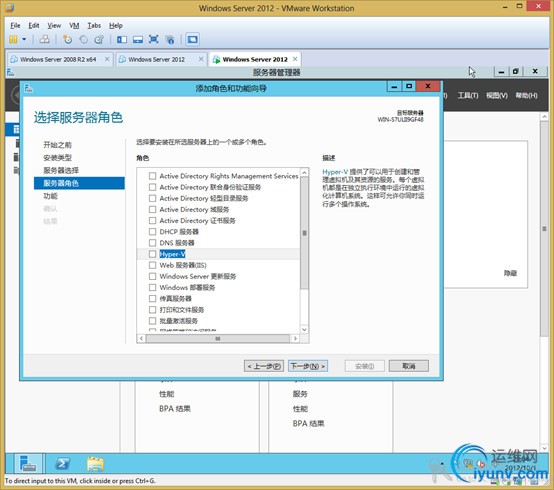Toggle the thumbnail bar view icon
Viewport: 554px width, 490px height.
138,39
